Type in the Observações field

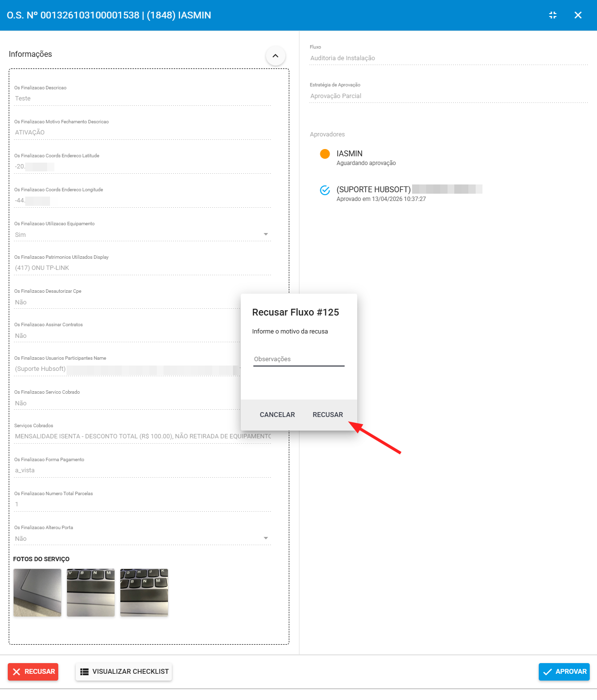tap(298, 359)
